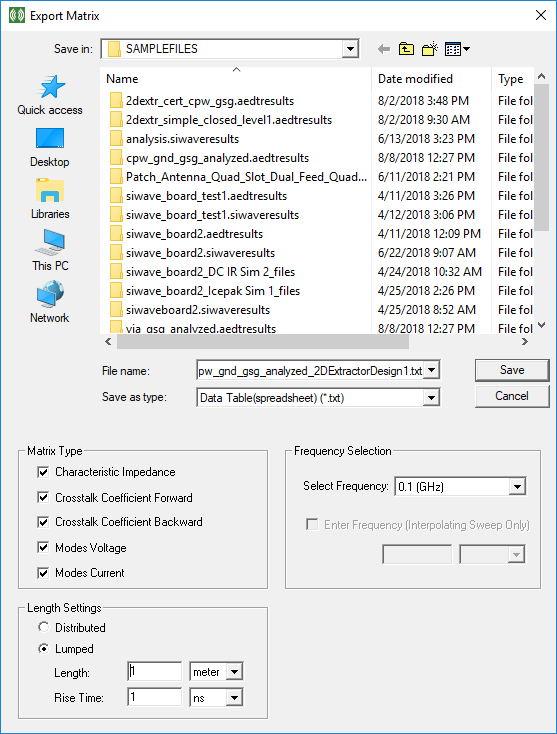
Task: Toggle Modes Voltage checkbox
Action: point(43,547)
